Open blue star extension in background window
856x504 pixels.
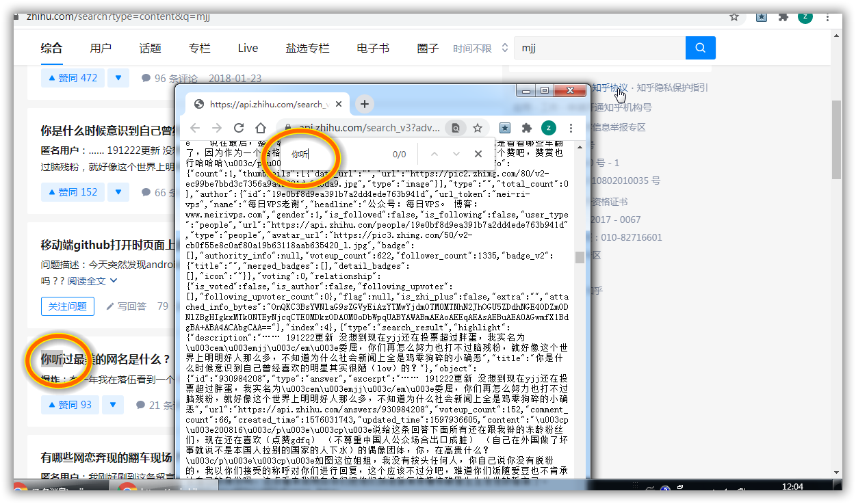(762, 16)
